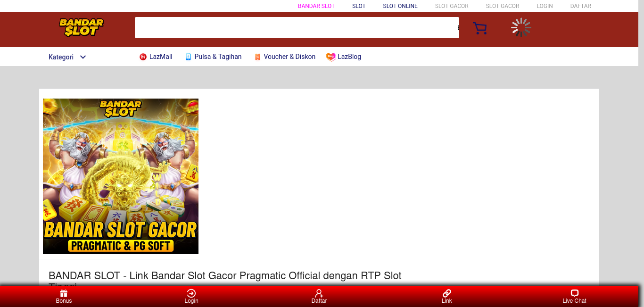The height and width of the screenshot is (307, 644).
Task: Visit the LazBlog page
Action: click(x=344, y=57)
